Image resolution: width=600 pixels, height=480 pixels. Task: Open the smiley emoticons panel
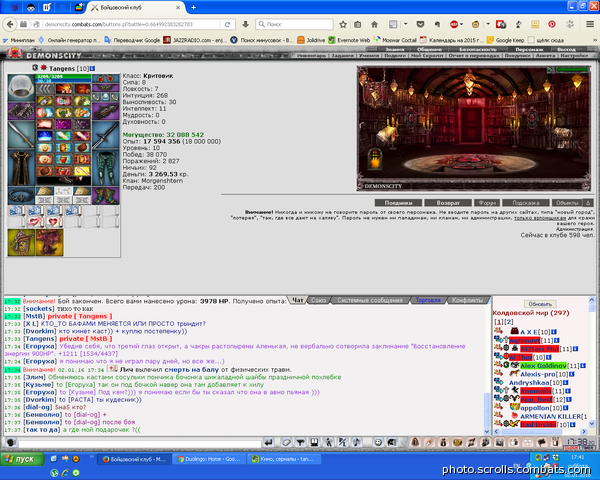378,442
